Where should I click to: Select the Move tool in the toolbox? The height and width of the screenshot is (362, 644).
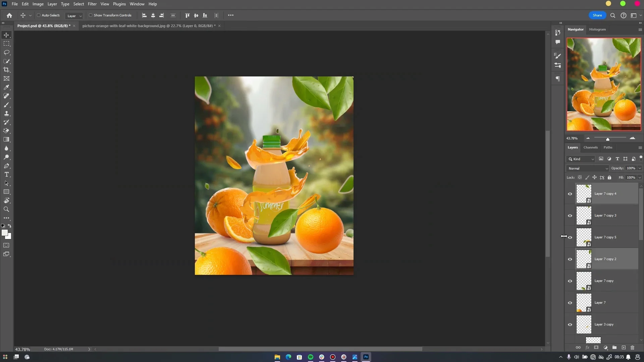6,35
